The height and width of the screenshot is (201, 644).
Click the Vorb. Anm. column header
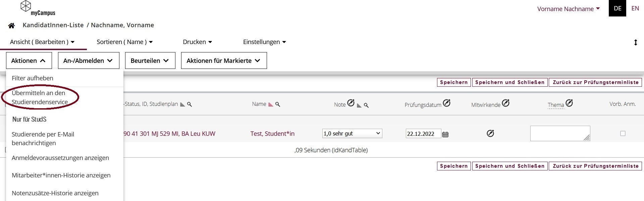[623, 104]
